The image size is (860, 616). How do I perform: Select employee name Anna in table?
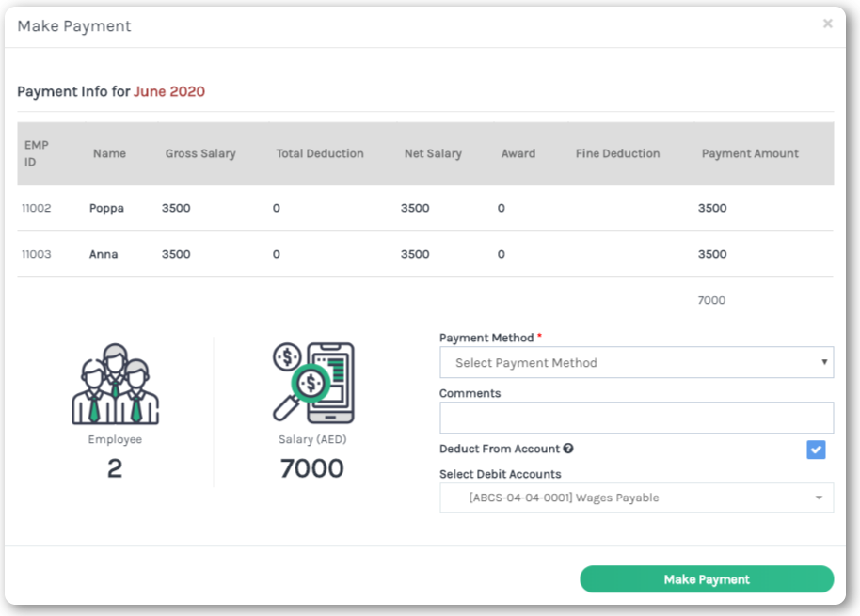click(104, 254)
